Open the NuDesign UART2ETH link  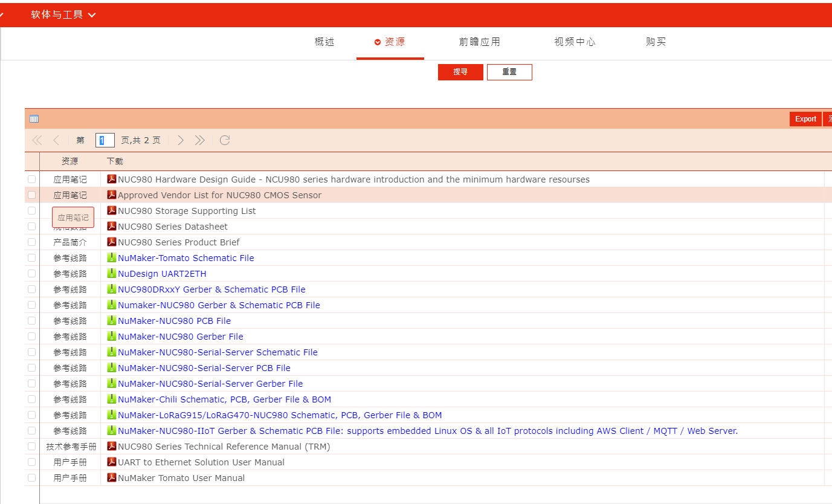[161, 273]
